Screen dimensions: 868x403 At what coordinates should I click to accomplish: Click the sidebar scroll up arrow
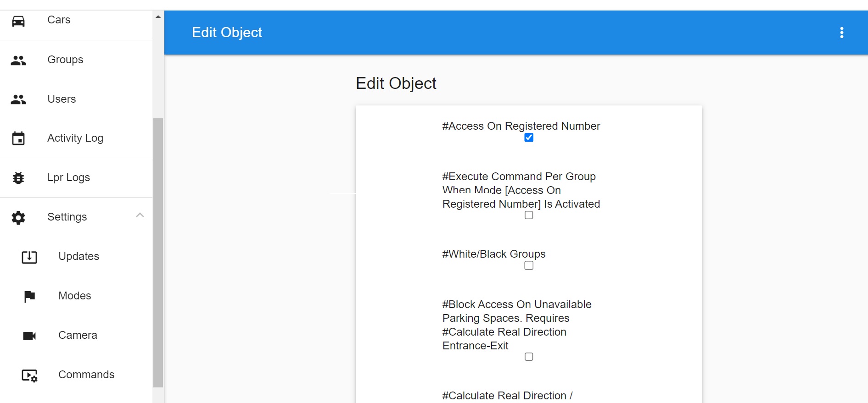click(158, 17)
